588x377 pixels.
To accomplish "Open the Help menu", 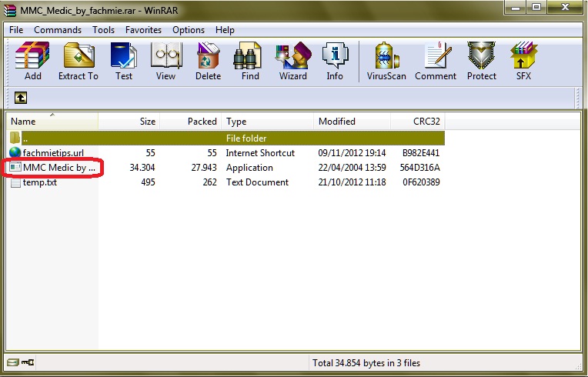I will coord(225,30).
